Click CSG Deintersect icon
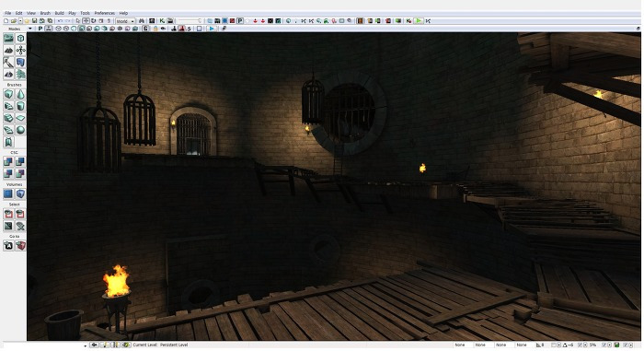Image resolution: width=644 pixels, height=351 pixels. (20, 173)
